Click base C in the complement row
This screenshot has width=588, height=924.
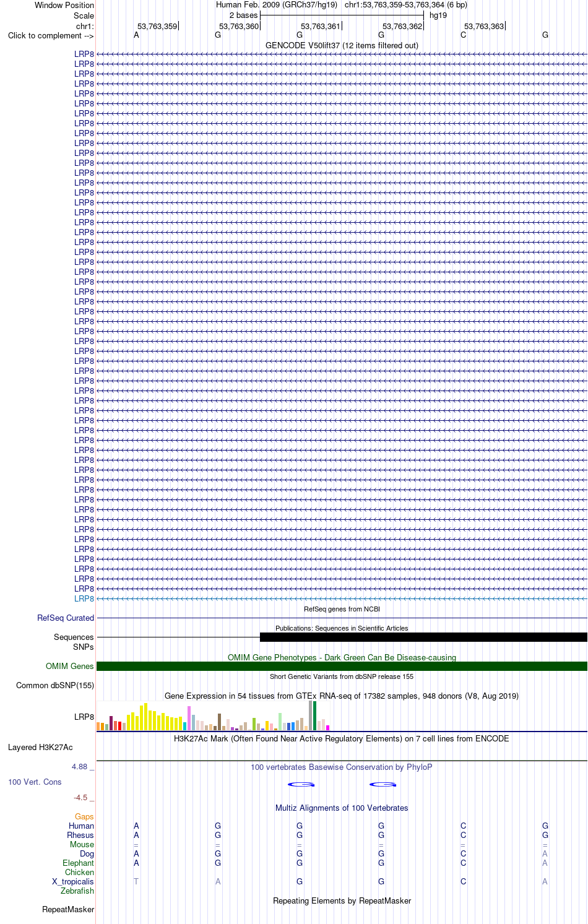tap(463, 35)
